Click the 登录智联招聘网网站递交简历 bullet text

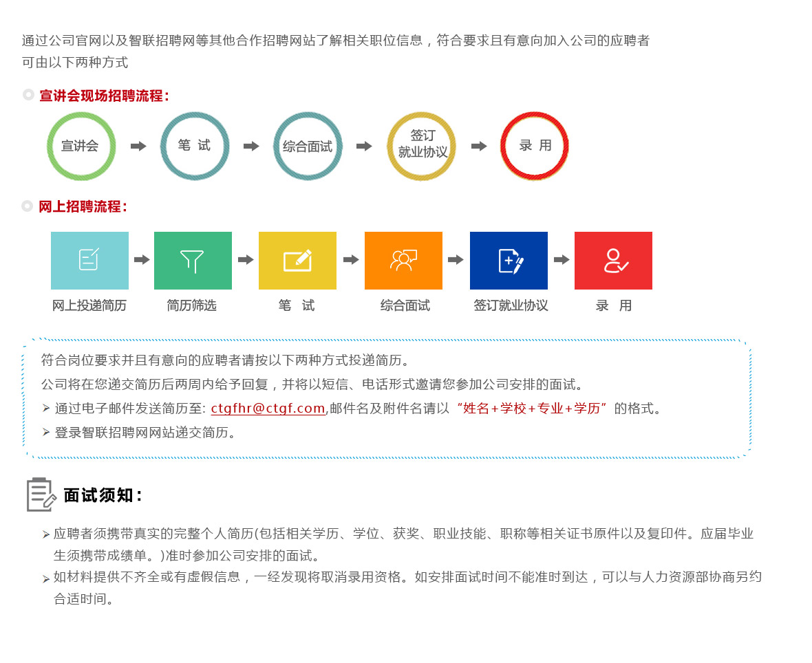tap(145, 432)
